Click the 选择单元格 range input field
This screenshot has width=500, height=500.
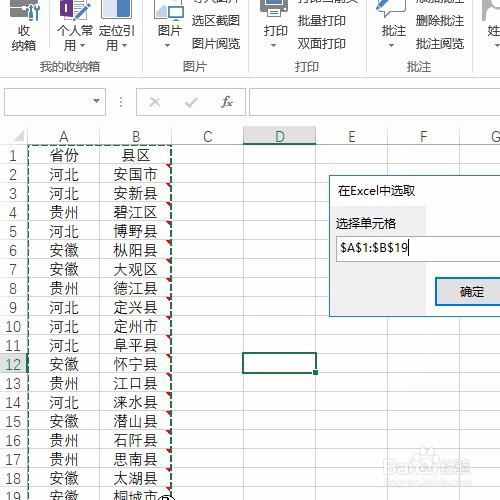418,249
